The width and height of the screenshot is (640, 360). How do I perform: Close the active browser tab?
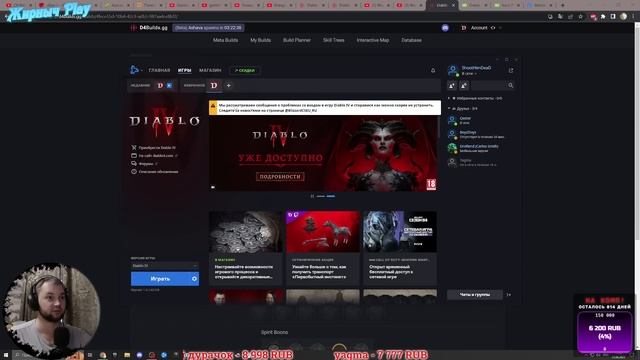tap(453, 5)
